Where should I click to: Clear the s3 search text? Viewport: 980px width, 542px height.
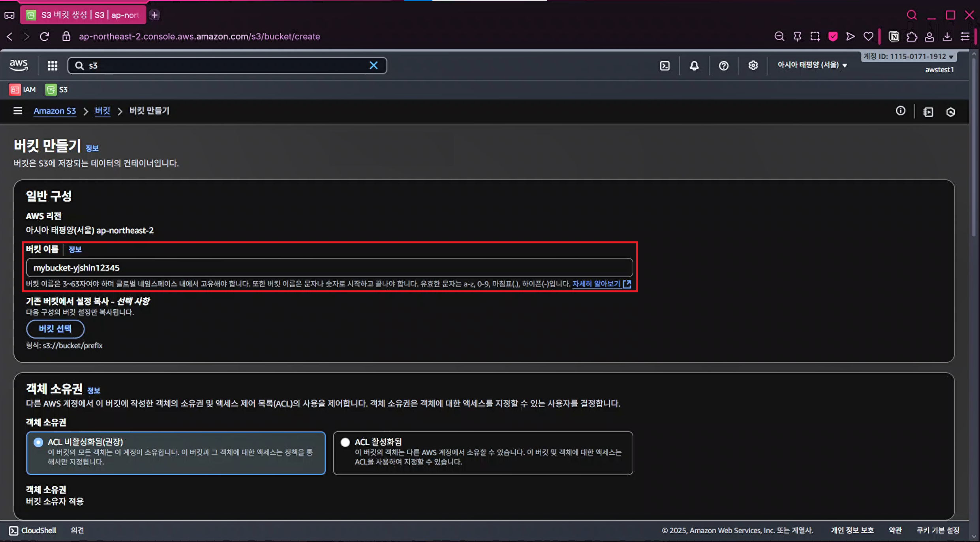coord(374,66)
